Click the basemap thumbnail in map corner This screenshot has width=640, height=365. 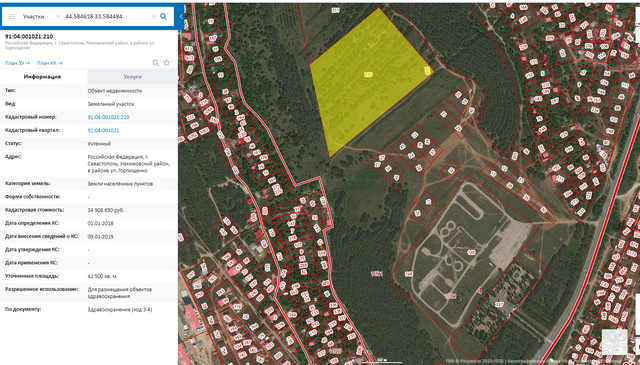point(614,342)
